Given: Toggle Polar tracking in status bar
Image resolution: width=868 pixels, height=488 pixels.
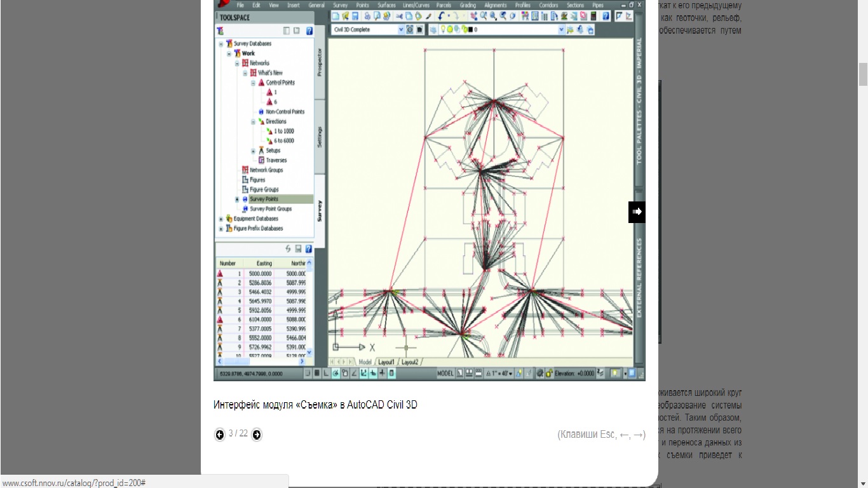Looking at the screenshot, I should (336, 373).
